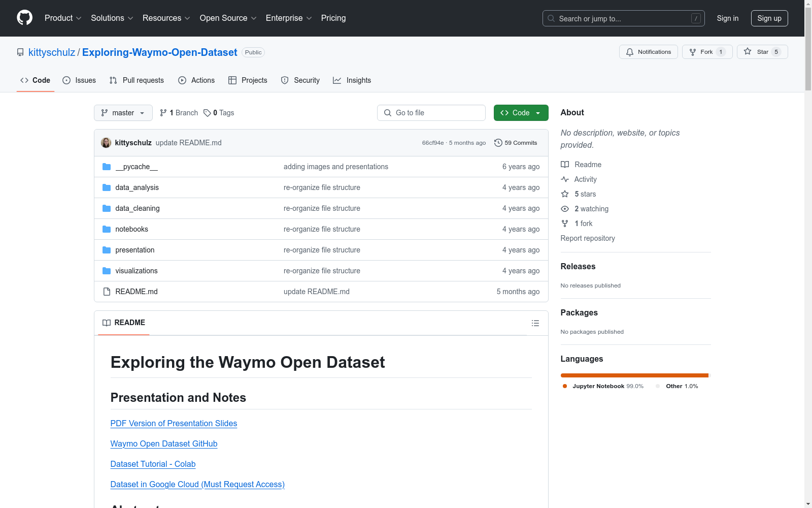Image resolution: width=812 pixels, height=508 pixels.
Task: Open the green Code dropdown button
Action: pos(521,113)
